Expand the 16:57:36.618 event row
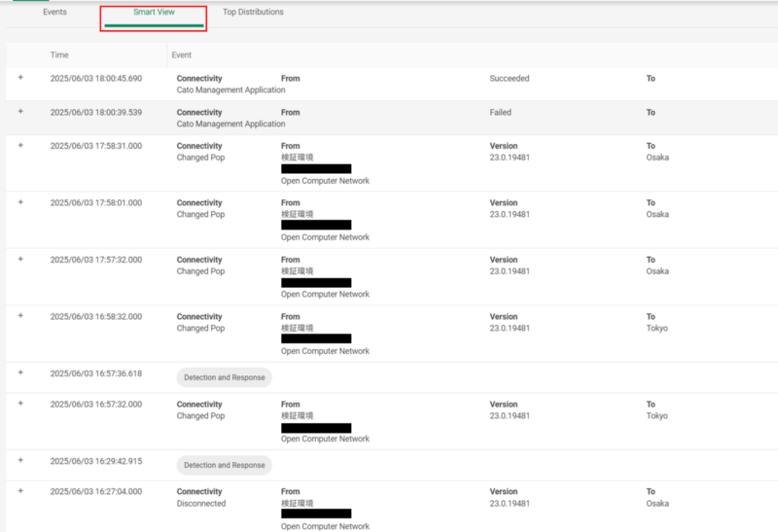 pos(20,373)
